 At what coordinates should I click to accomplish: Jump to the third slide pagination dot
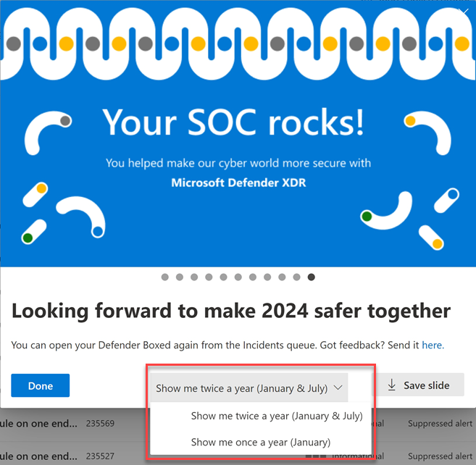[x=194, y=277]
